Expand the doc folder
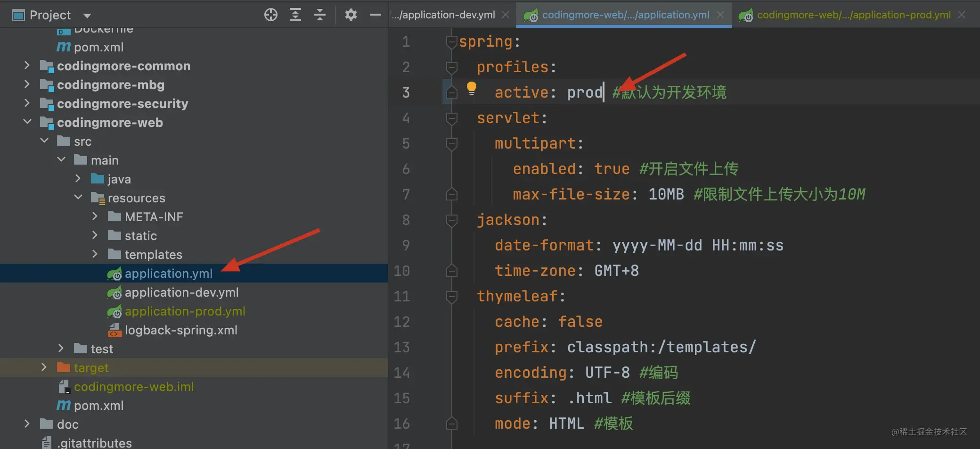Image resolution: width=980 pixels, height=449 pixels. 27,424
